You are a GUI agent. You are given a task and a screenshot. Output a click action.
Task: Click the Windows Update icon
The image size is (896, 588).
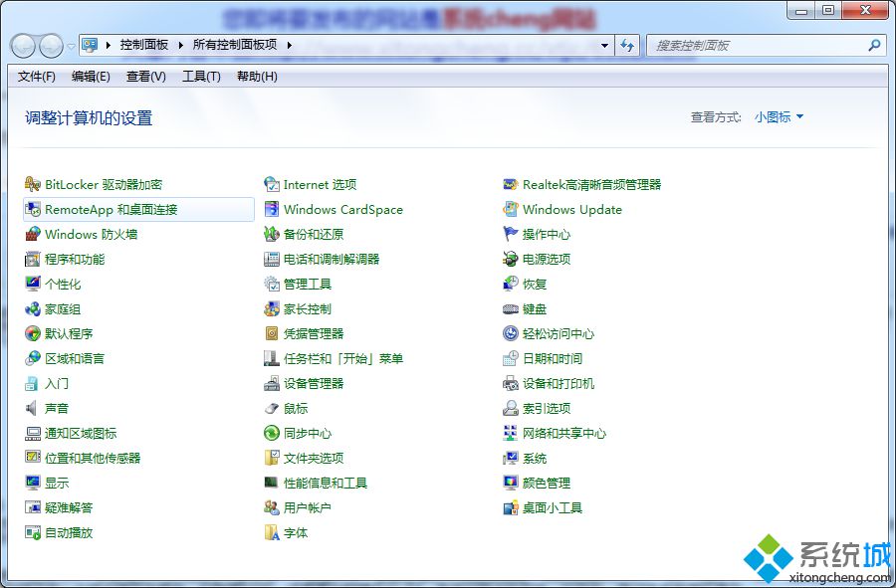(x=511, y=210)
